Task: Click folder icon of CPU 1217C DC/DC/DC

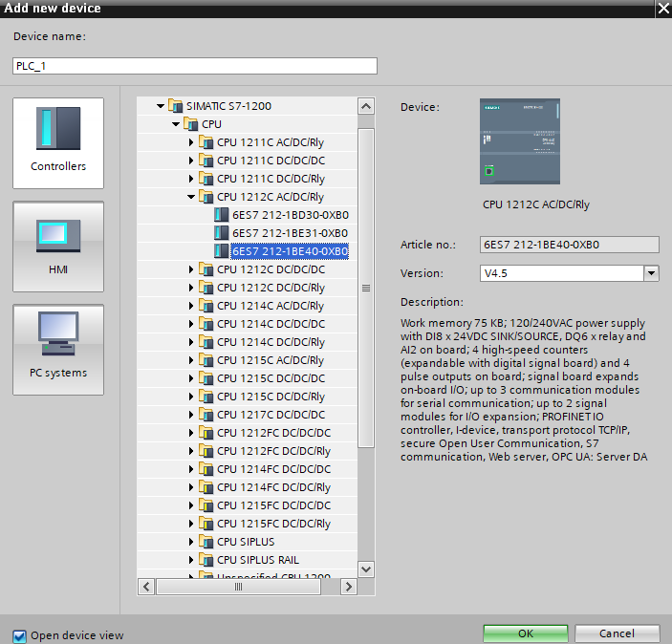Action: [206, 415]
